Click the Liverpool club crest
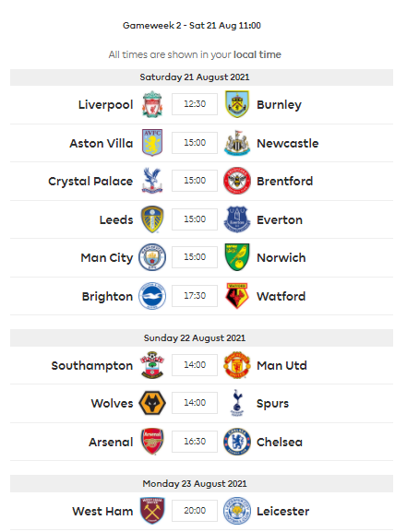Viewport: 407px width, 532px height. tap(152, 104)
